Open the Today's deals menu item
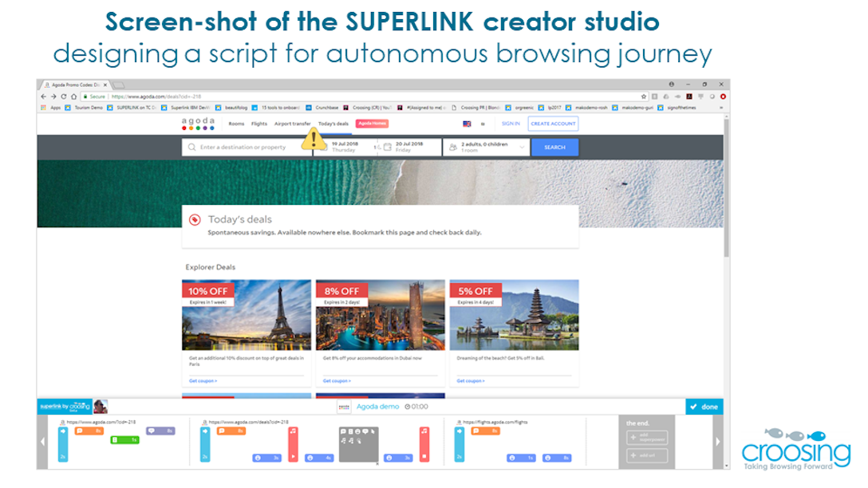Screen dimensions: 868x488 [x=333, y=124]
